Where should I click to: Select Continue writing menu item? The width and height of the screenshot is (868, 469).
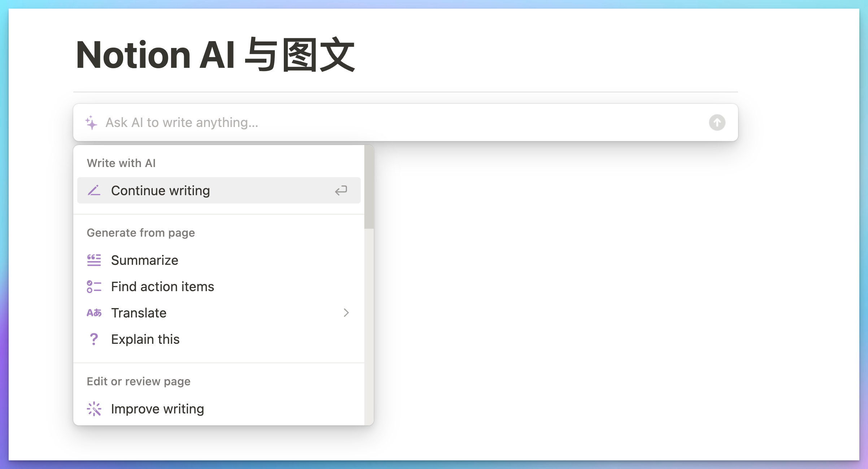click(219, 190)
